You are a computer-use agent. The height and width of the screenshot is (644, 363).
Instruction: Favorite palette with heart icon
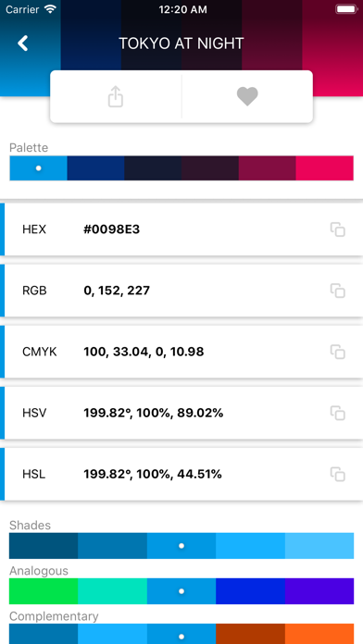coord(247,96)
